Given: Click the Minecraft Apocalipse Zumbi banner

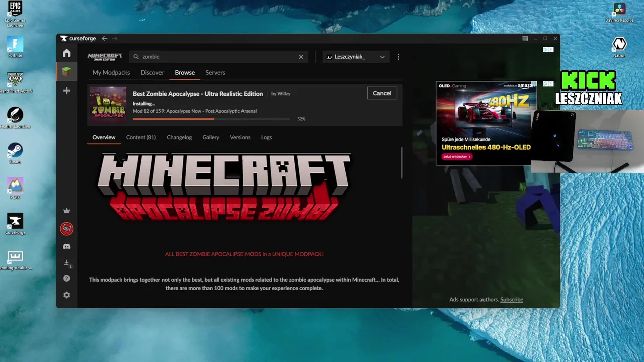Looking at the screenshot, I should point(224,187).
